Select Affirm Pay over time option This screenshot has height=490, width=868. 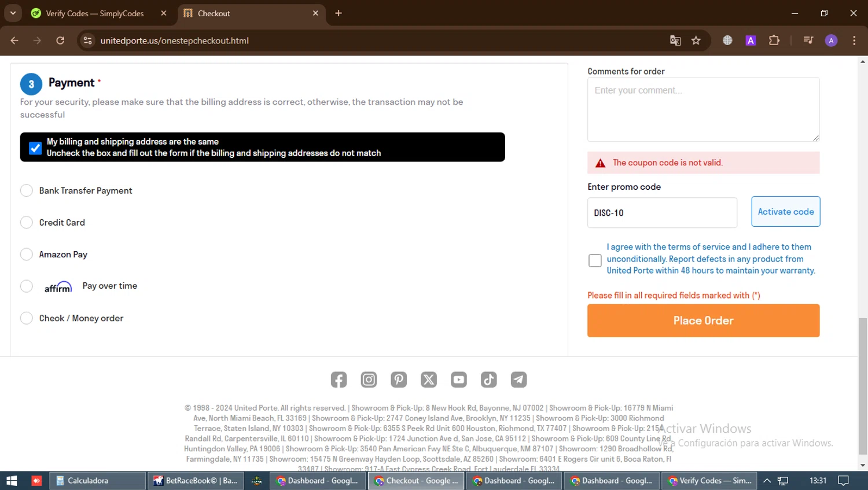tap(27, 286)
